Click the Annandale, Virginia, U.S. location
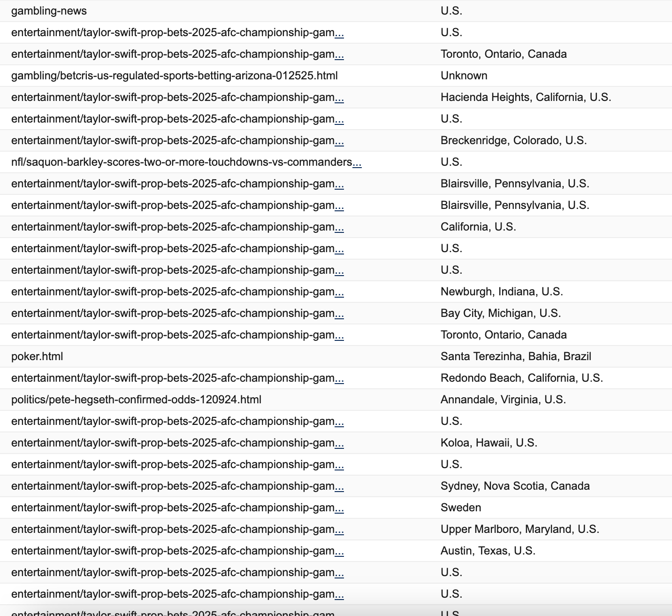This screenshot has width=672, height=616. pyautogui.click(x=503, y=400)
